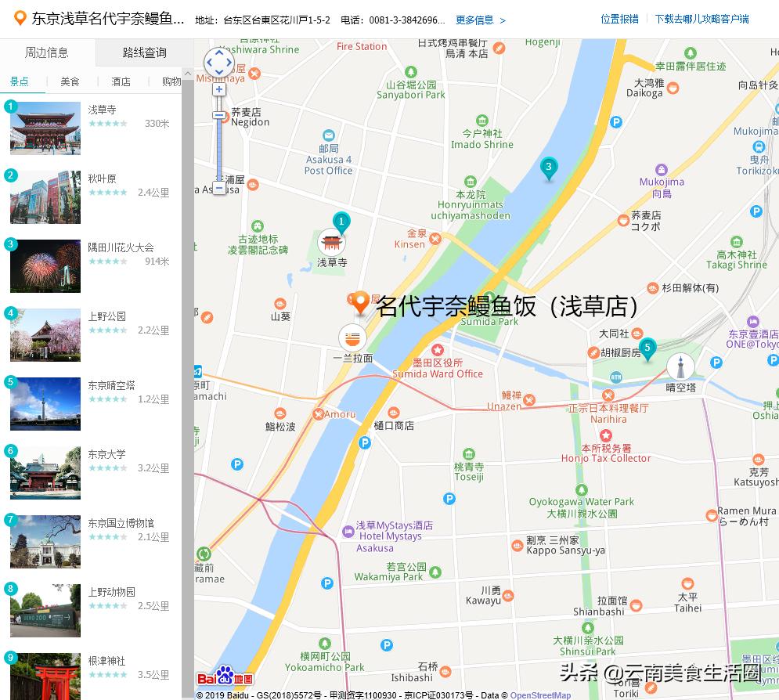Click the 山谷堀公园 Sanyabori Park icon
Image resolution: width=779 pixels, height=700 pixels.
[x=411, y=72]
